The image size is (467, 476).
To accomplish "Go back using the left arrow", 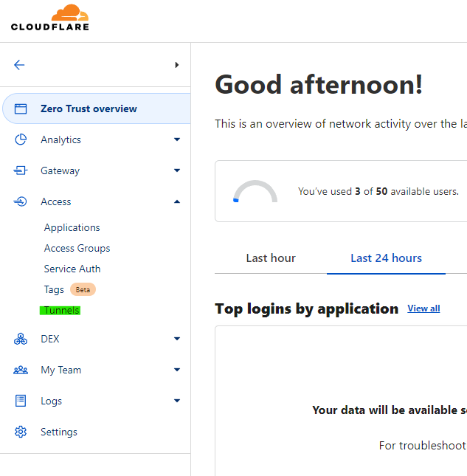I will [19, 65].
